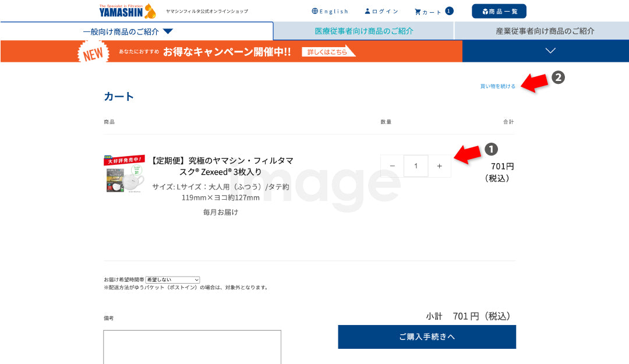Click the quantity input field
Image resolution: width=629 pixels, height=364 pixels.
point(416,166)
